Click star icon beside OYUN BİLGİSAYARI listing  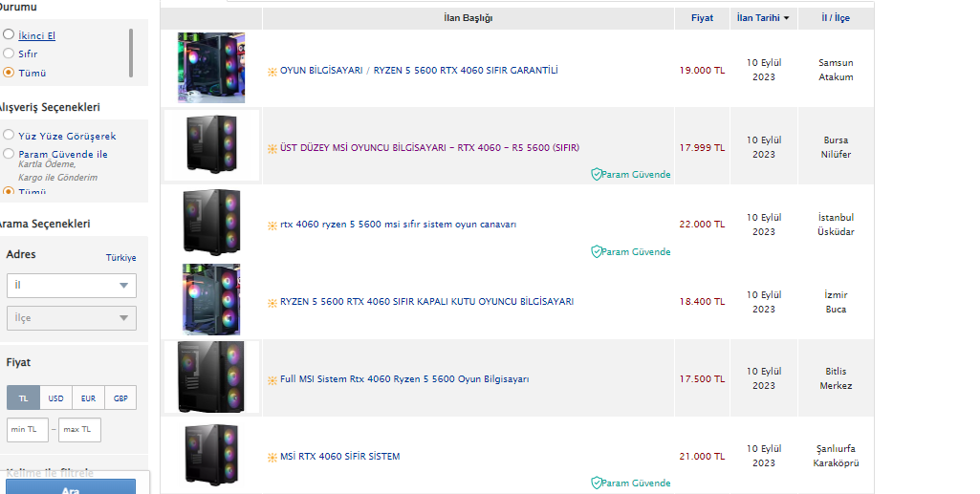click(272, 71)
